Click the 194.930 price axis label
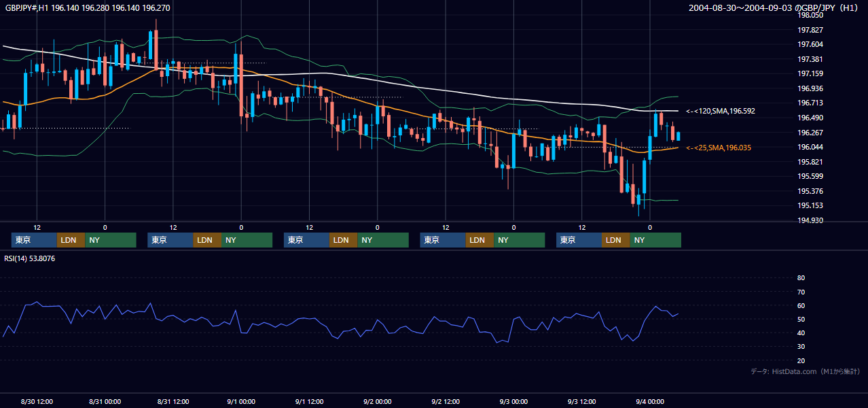The width and height of the screenshot is (868, 408). tap(810, 220)
